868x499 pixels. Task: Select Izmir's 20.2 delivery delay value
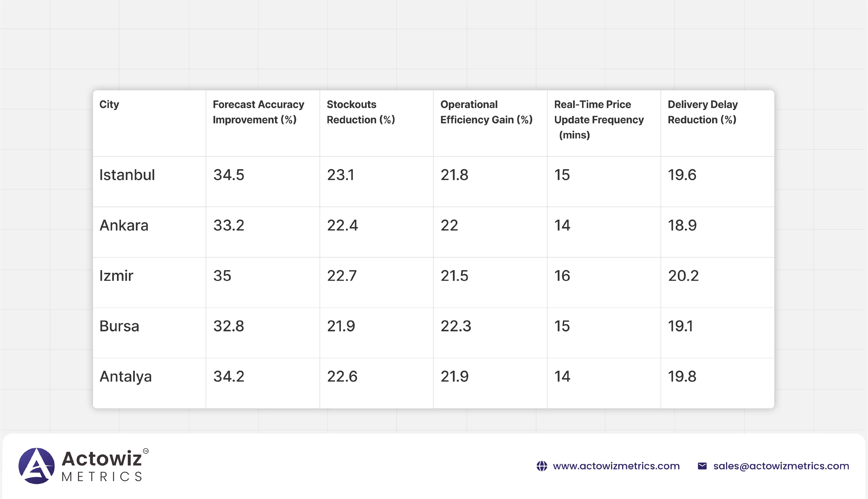point(683,276)
